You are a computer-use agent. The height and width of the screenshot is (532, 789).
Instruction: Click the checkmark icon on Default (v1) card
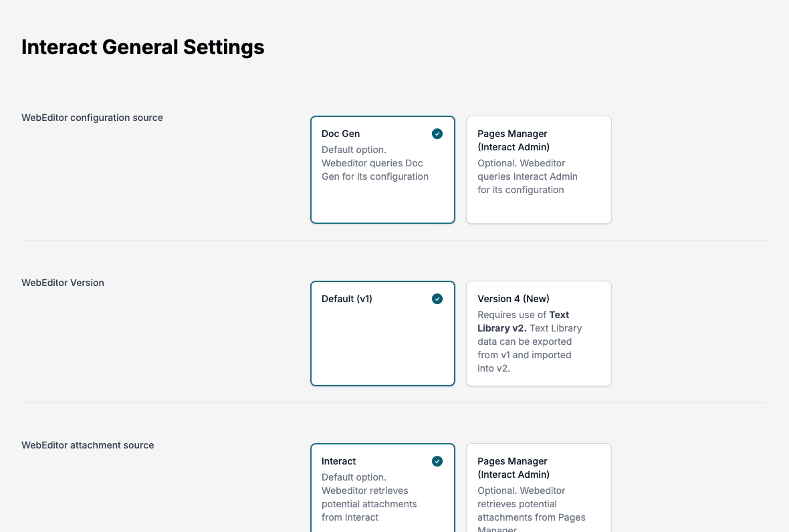(437, 299)
